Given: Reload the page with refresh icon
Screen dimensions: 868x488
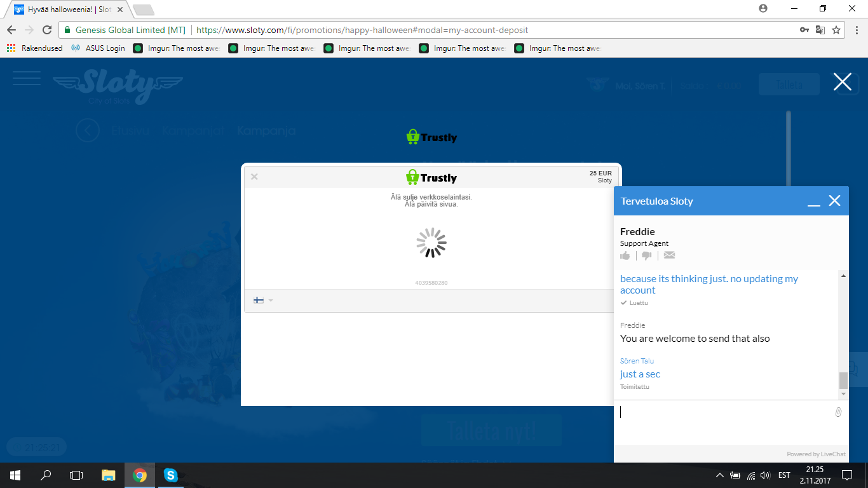Looking at the screenshot, I should click(x=47, y=30).
